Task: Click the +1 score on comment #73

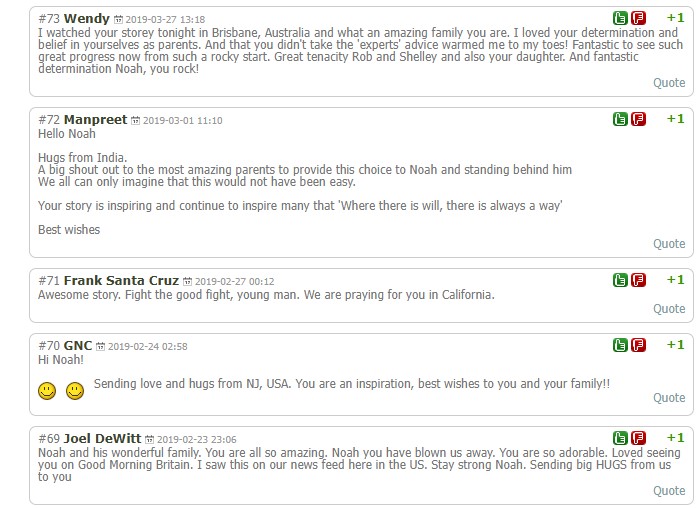Action: 675,19
